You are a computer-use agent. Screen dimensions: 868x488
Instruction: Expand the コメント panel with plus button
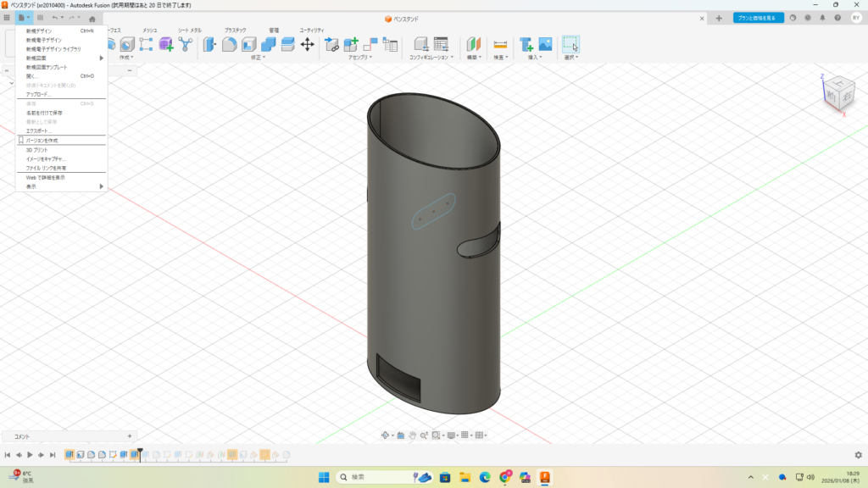[x=129, y=436]
